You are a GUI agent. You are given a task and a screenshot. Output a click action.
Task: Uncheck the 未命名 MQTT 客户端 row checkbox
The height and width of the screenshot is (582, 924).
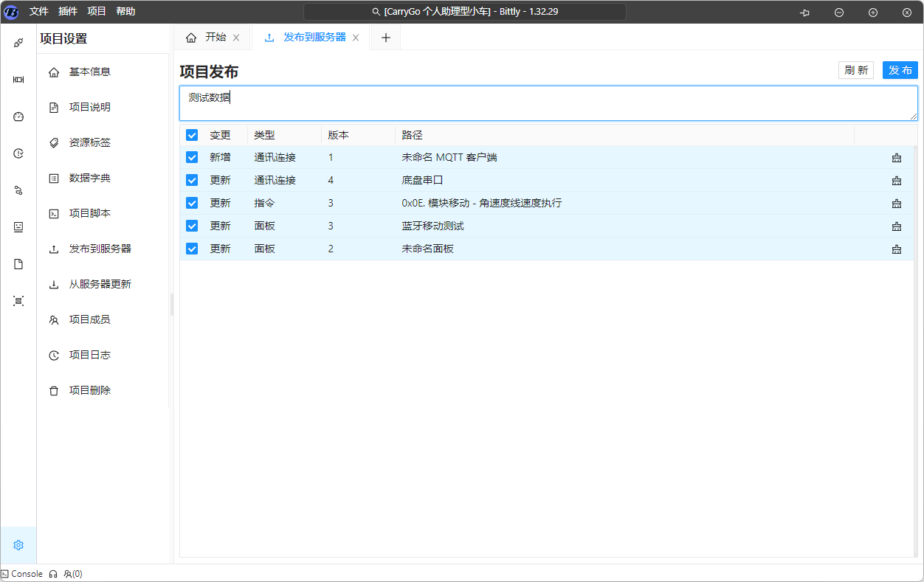[192, 157]
